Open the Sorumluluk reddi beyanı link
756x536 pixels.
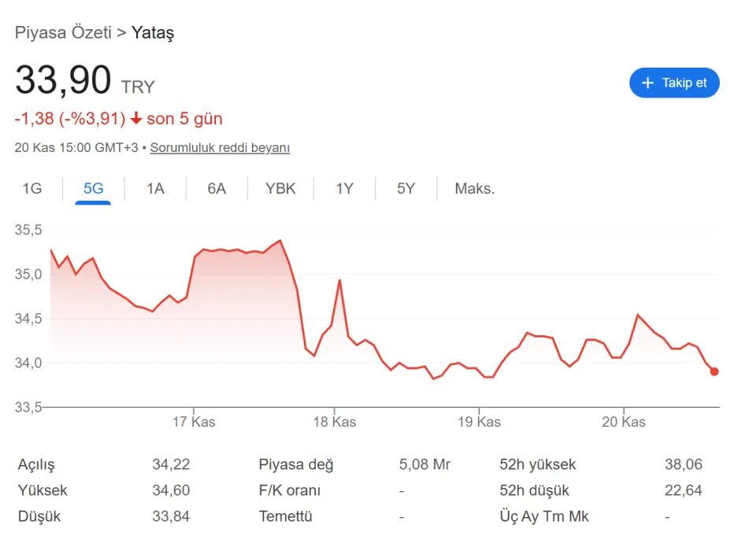[x=220, y=148]
